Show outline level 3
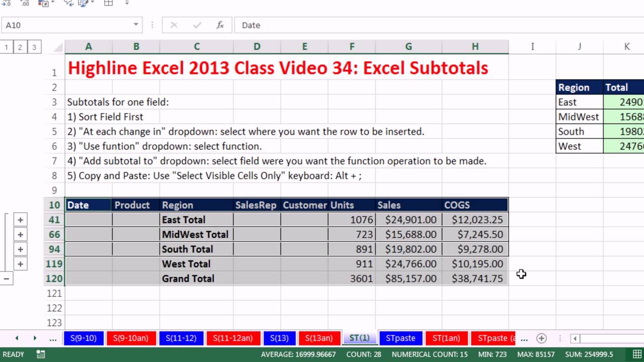This screenshot has height=362, width=644. [x=34, y=47]
